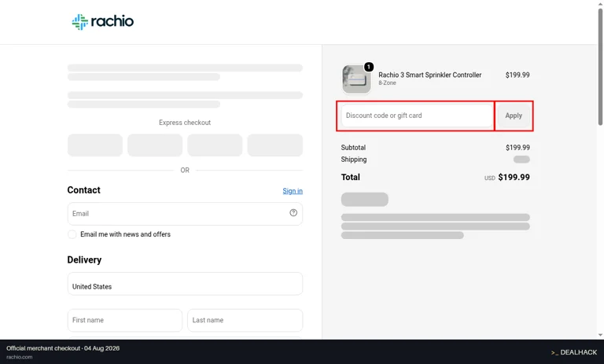
Task: Enable Email me with news and offers
Action: coord(72,234)
